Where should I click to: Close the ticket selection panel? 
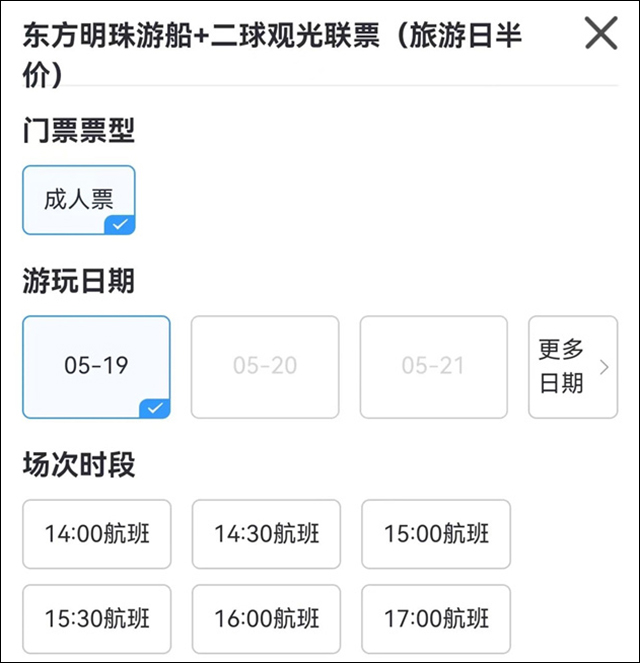point(601,34)
